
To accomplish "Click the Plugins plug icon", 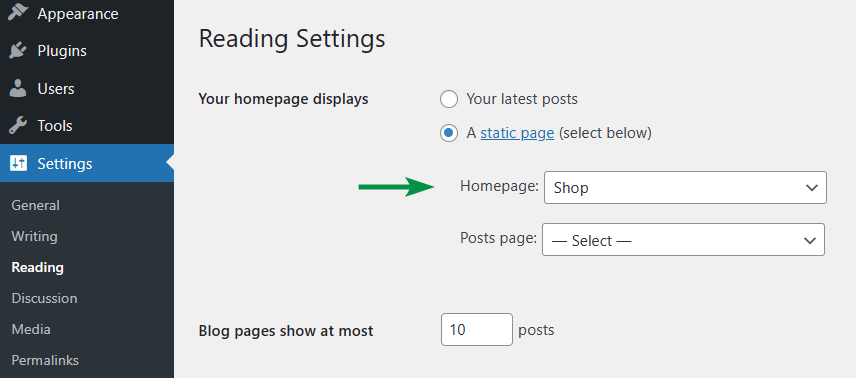I will [18, 51].
